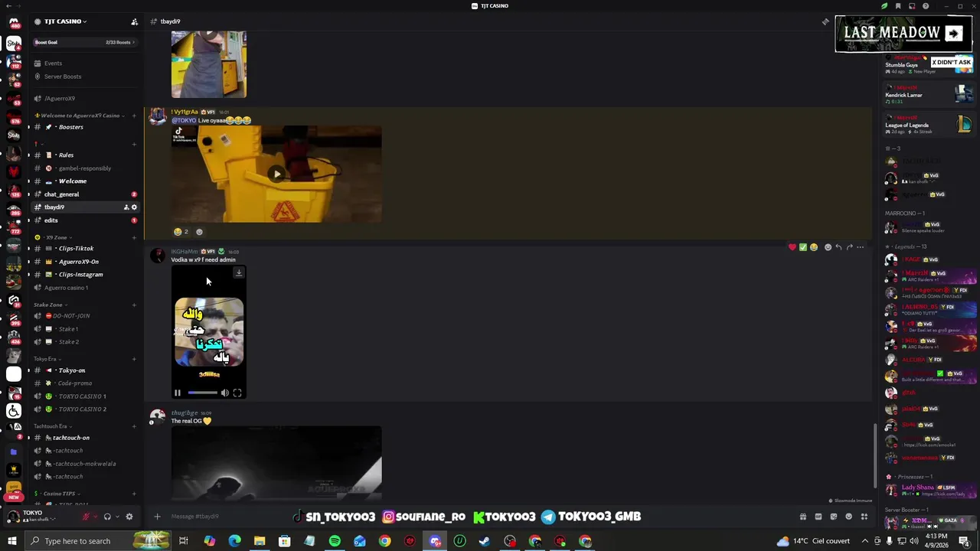
Task: Open More options on hovered message
Action: click(x=860, y=247)
